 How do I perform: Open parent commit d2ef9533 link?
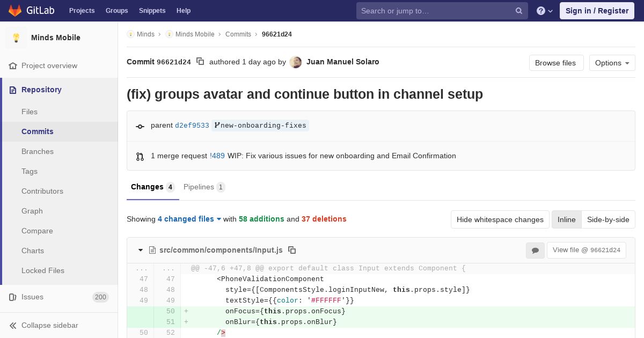point(192,126)
